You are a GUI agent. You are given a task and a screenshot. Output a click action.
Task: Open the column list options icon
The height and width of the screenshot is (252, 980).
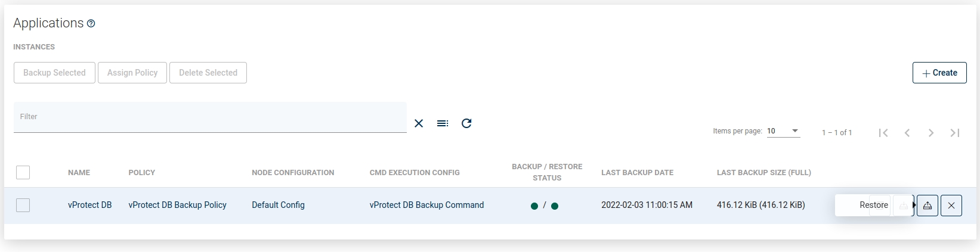(443, 123)
